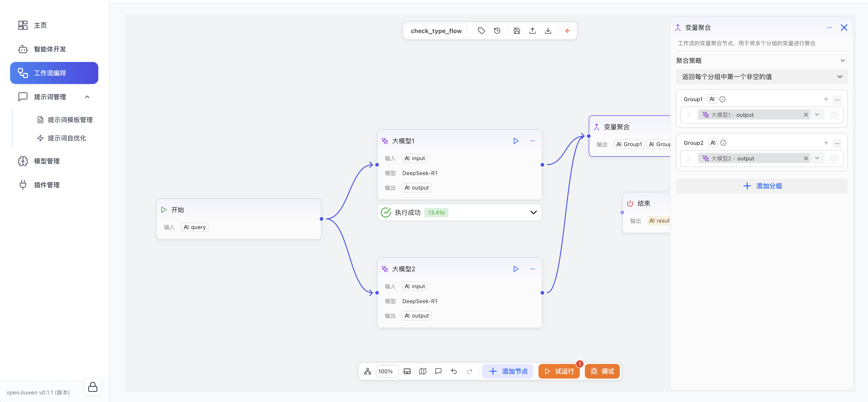Open 模型管理 in the sidebar

coord(47,161)
